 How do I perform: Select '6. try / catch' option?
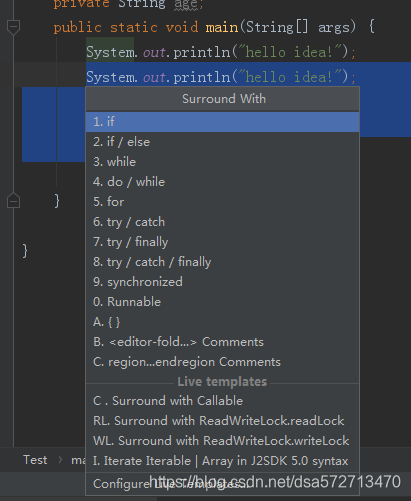(222, 222)
